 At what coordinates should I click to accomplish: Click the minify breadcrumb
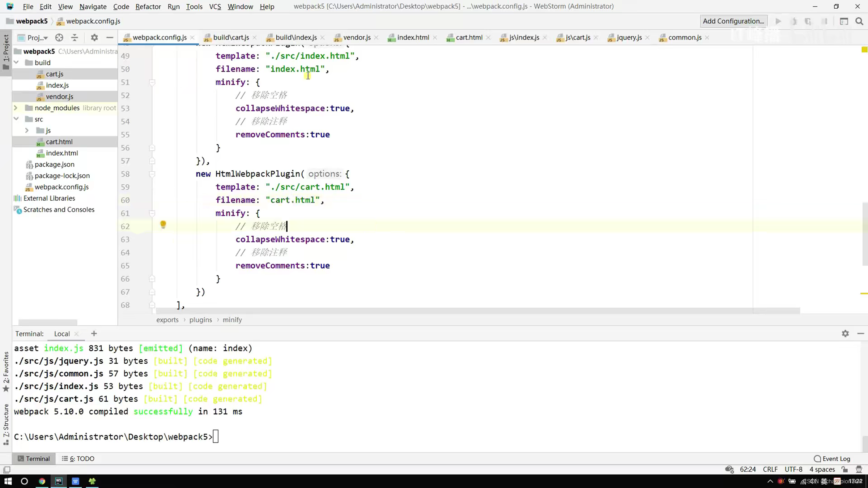232,320
